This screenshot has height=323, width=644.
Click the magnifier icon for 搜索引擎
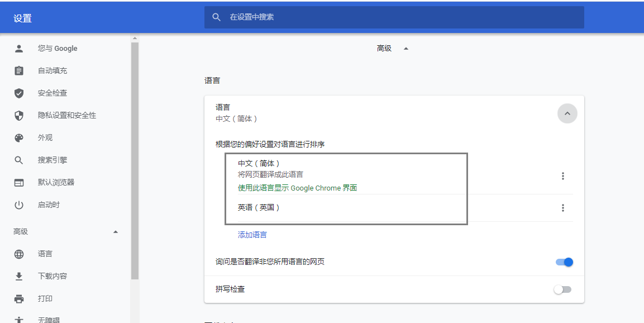(x=19, y=160)
